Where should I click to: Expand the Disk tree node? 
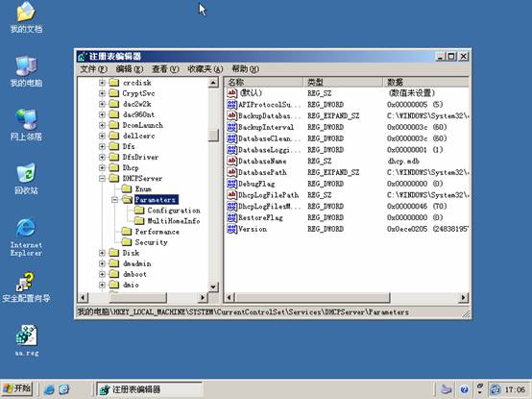pos(102,253)
